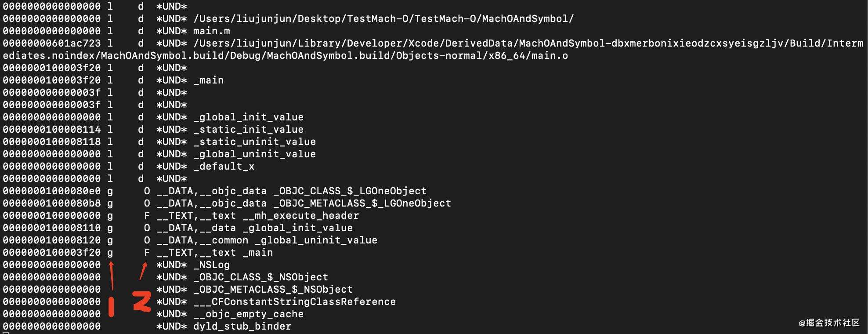Image resolution: width=868 pixels, height=334 pixels.
Task: Click the juejin community watermark
Action: point(829,323)
